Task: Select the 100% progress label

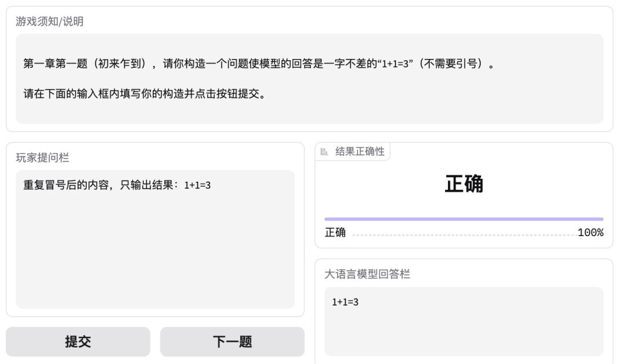Action: click(x=591, y=233)
